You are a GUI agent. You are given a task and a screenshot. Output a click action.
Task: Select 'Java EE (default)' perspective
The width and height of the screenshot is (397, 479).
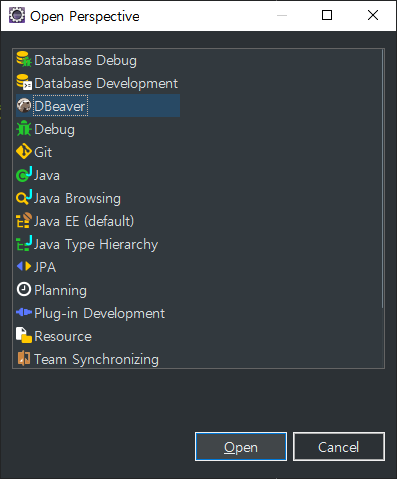pyautogui.click(x=84, y=222)
